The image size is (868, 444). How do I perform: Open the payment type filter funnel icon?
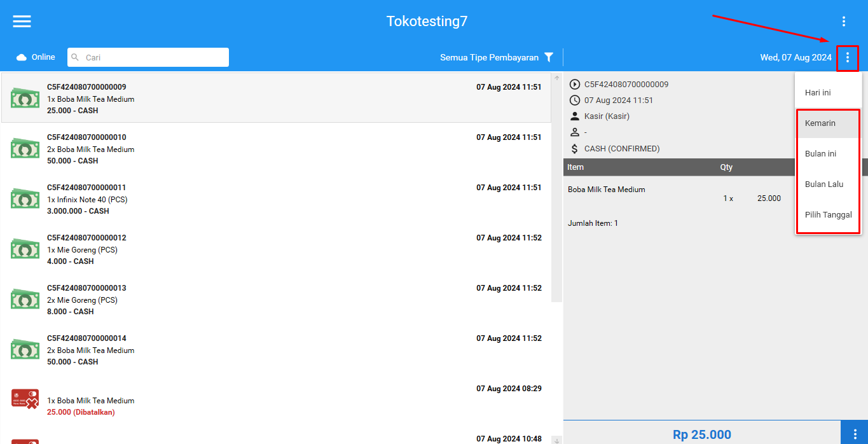549,57
